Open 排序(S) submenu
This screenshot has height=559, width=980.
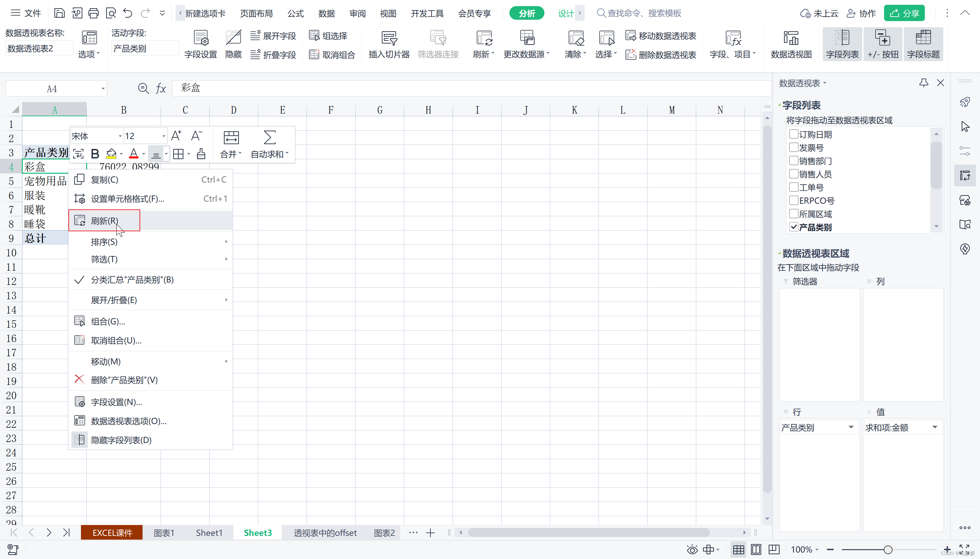(151, 242)
